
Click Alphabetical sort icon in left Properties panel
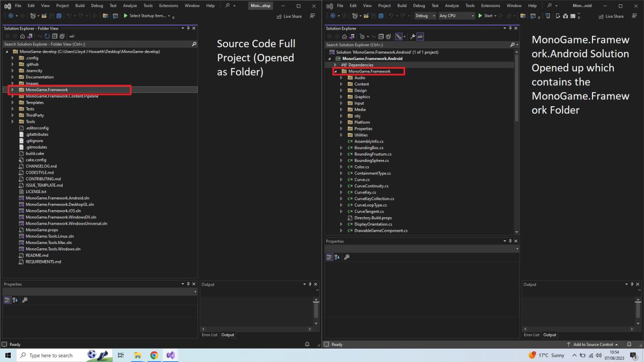[x=15, y=300]
